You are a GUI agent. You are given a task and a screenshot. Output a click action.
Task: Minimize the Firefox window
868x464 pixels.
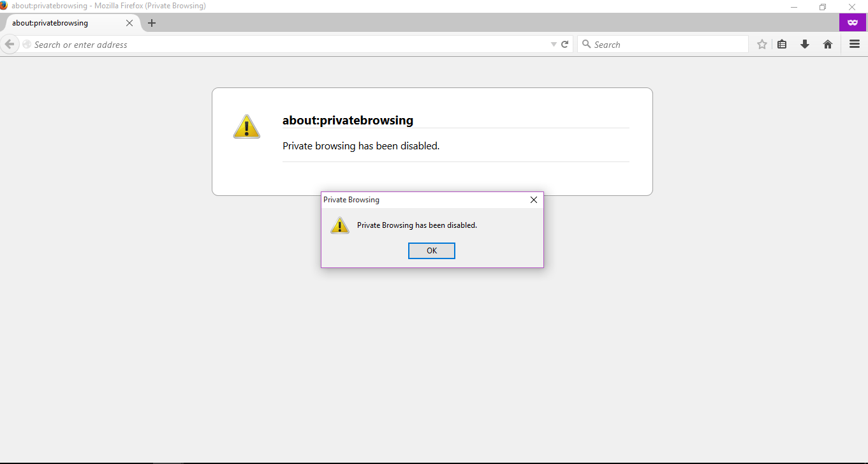pos(794,6)
